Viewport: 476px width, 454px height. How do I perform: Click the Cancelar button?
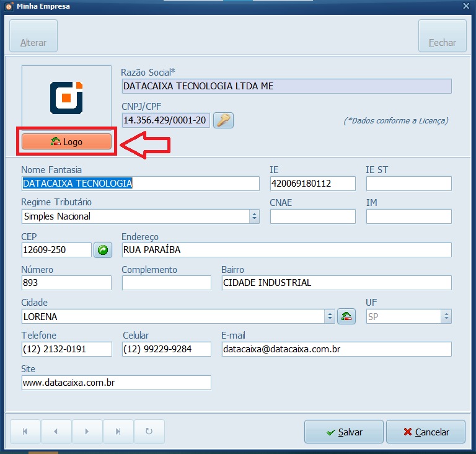(426, 432)
